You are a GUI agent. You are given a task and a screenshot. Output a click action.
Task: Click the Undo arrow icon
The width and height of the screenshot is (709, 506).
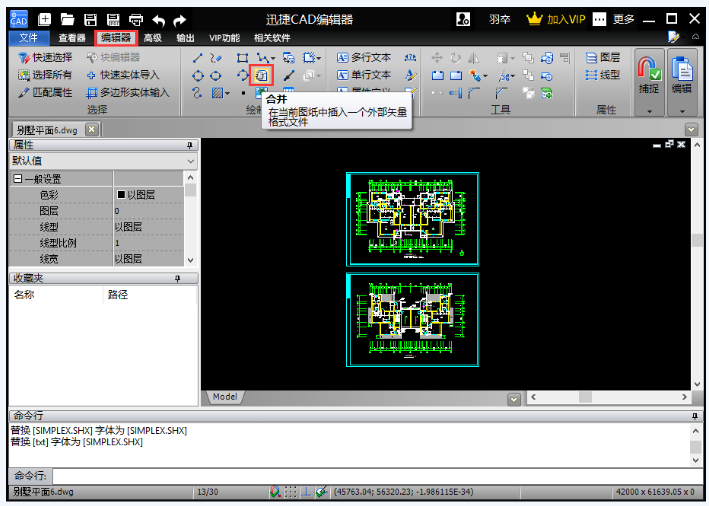pos(158,20)
